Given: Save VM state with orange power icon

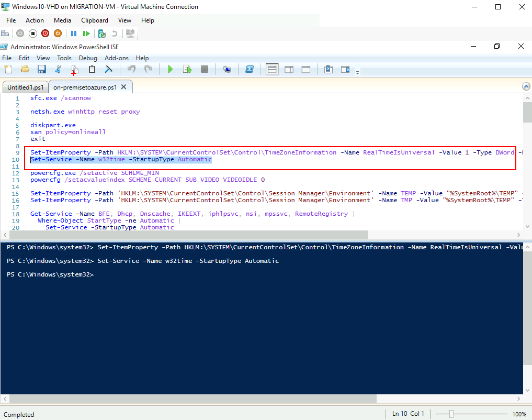Looking at the screenshot, I should tap(58, 34).
